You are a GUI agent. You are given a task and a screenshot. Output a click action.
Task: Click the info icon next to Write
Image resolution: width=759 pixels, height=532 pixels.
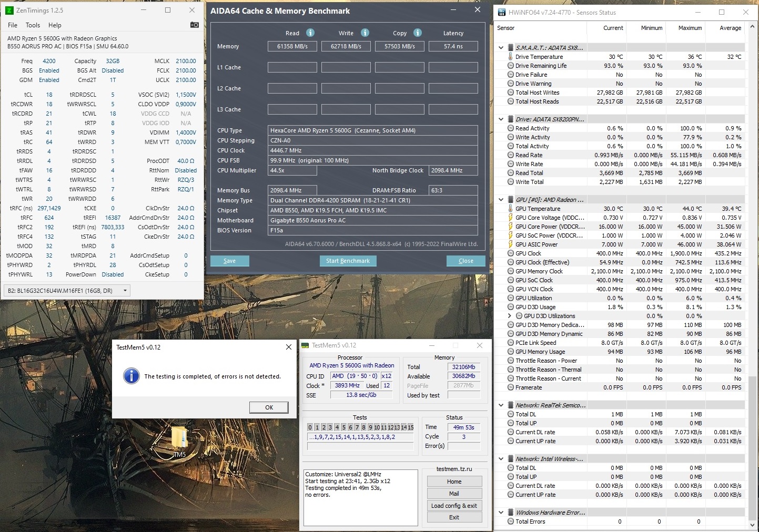click(365, 33)
